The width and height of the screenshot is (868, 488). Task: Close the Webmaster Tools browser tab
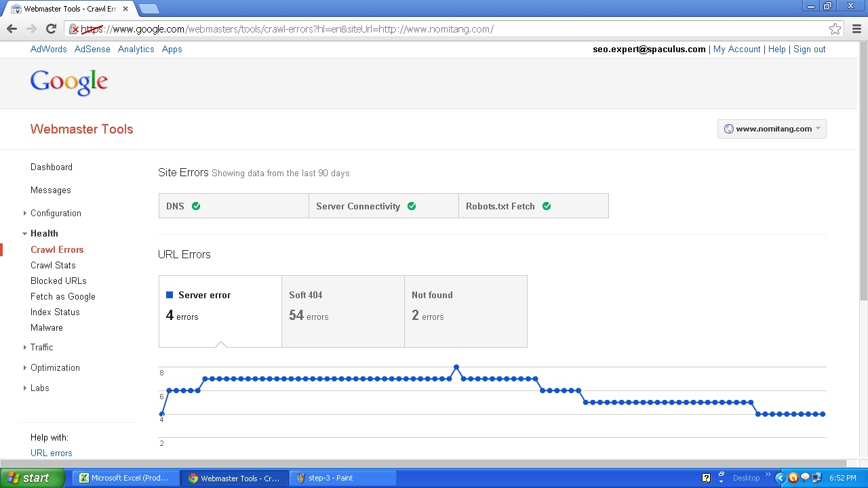click(125, 9)
